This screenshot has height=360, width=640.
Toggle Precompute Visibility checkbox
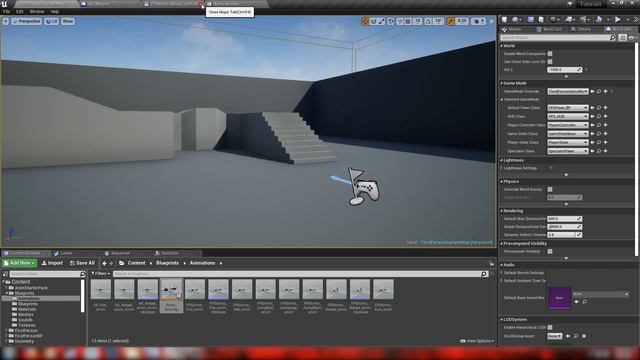coord(550,251)
